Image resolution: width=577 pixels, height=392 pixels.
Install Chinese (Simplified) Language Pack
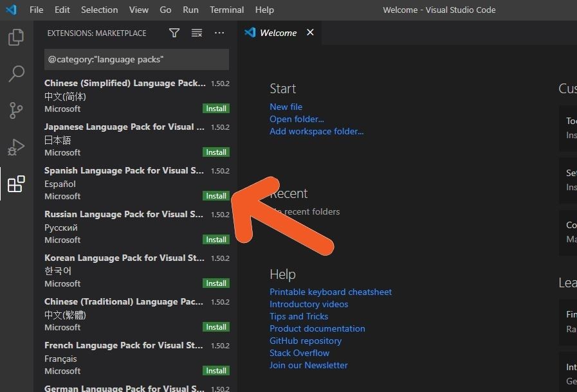click(x=216, y=109)
